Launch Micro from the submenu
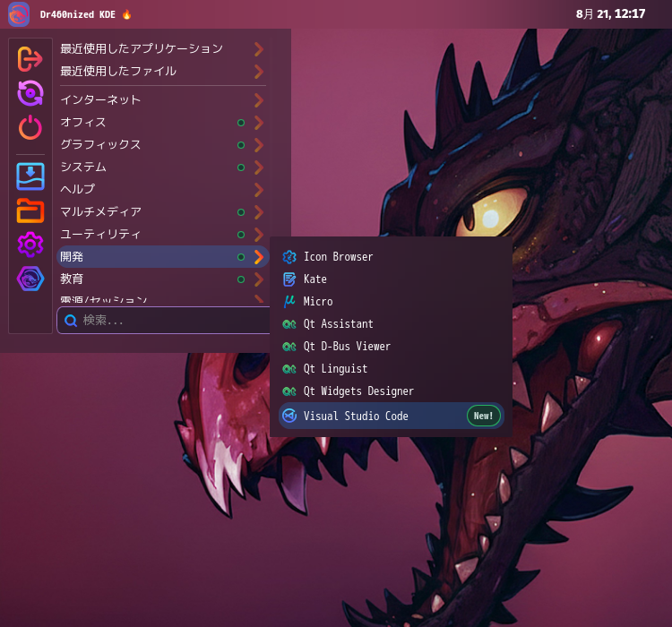 (391, 301)
